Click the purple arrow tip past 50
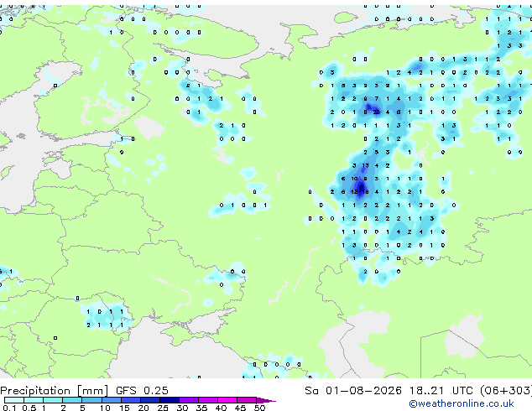Screen dimensions: 532x411 click(266, 400)
